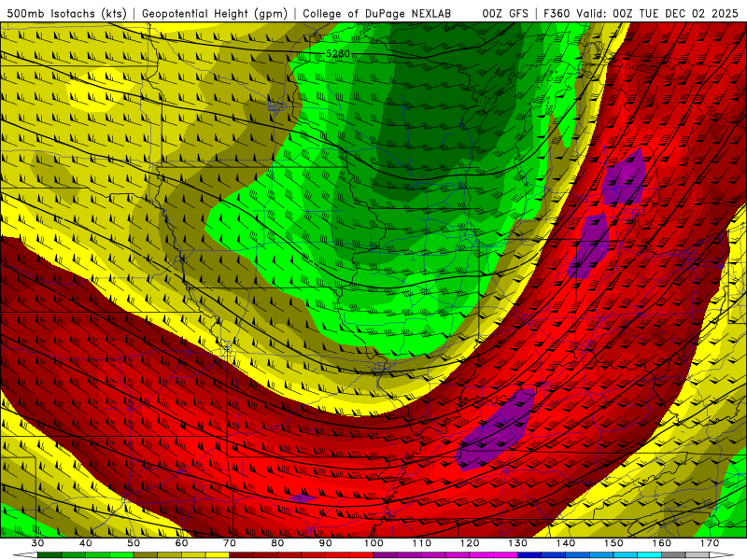Click the '40' value on the isotach scale
This screenshot has width=747, height=560.
tap(86, 543)
